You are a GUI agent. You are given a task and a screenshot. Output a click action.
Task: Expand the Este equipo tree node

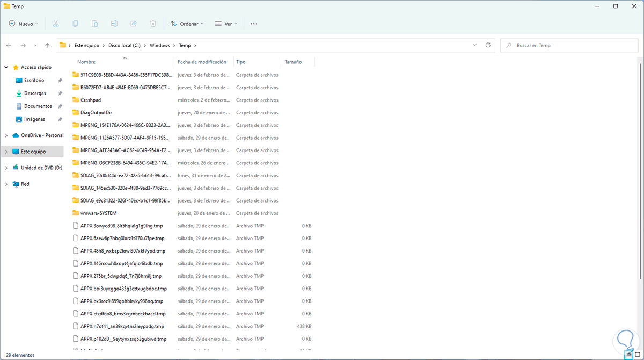[x=6, y=152]
